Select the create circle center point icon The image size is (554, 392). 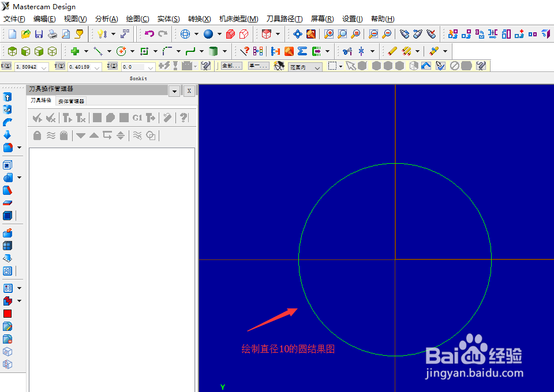point(121,51)
